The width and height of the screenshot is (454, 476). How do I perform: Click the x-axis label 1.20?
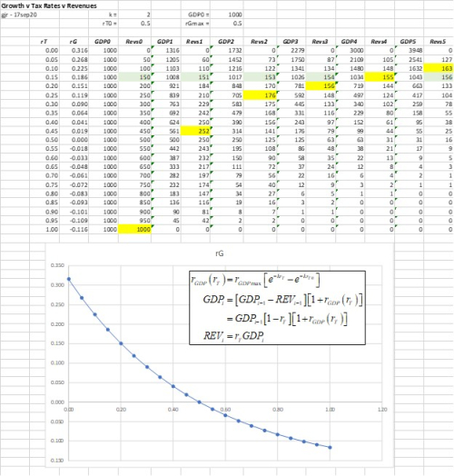pyautogui.click(x=382, y=410)
